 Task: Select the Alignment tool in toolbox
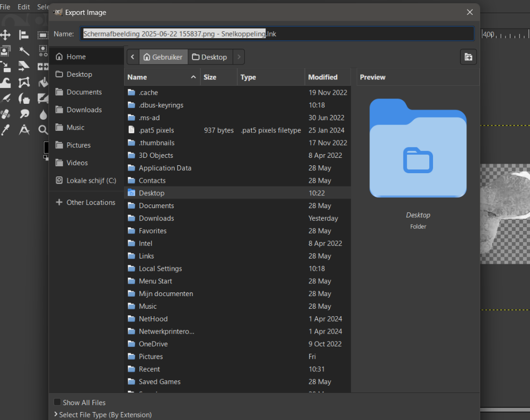[x=24, y=35]
